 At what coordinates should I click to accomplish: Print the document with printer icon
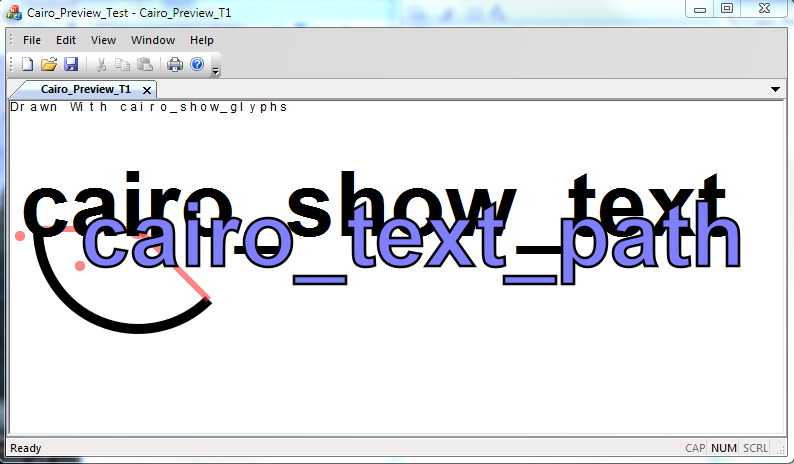175,64
